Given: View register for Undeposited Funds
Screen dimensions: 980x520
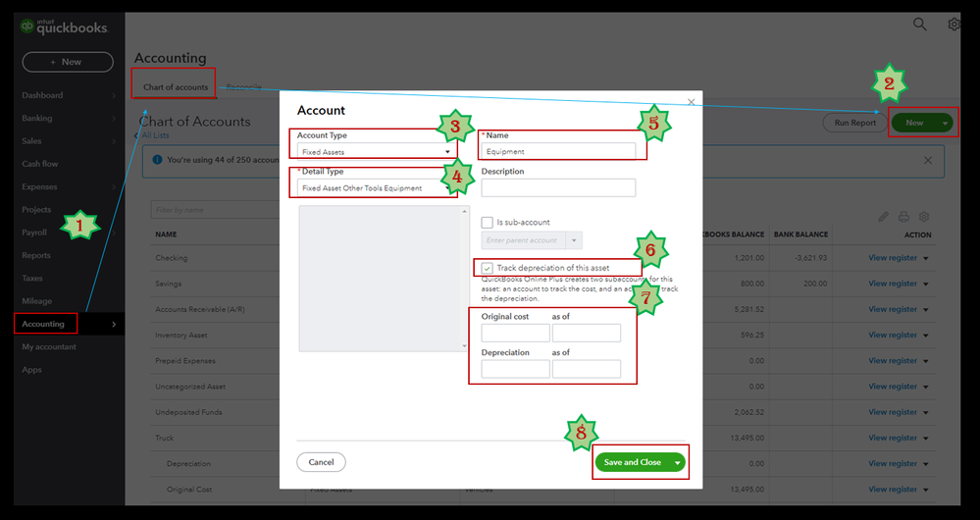Looking at the screenshot, I should pyautogui.click(x=893, y=412).
